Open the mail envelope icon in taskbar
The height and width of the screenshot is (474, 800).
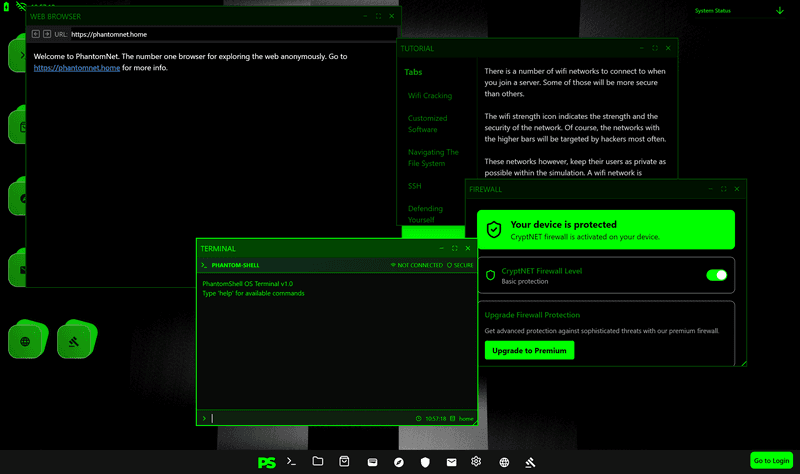coord(451,462)
